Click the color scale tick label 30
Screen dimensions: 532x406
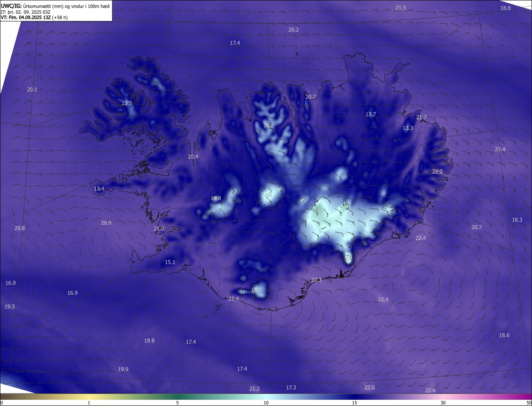[x=443, y=403]
